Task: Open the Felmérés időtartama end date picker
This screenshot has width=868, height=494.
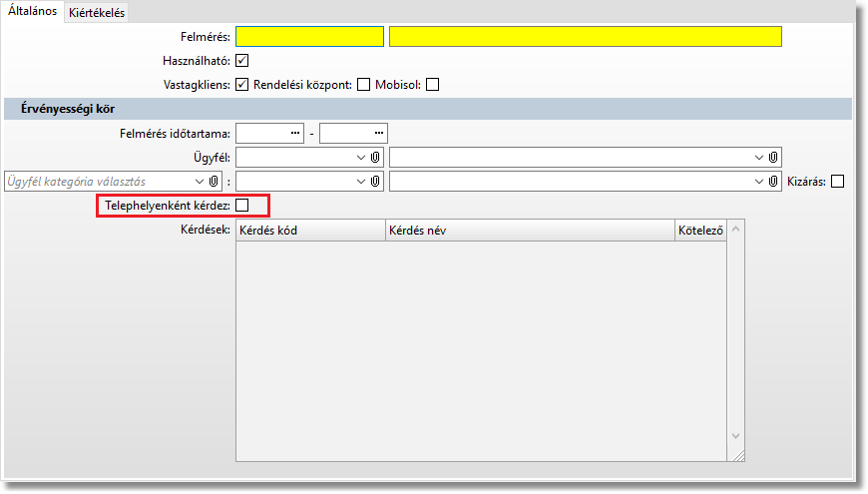Action: (x=379, y=134)
